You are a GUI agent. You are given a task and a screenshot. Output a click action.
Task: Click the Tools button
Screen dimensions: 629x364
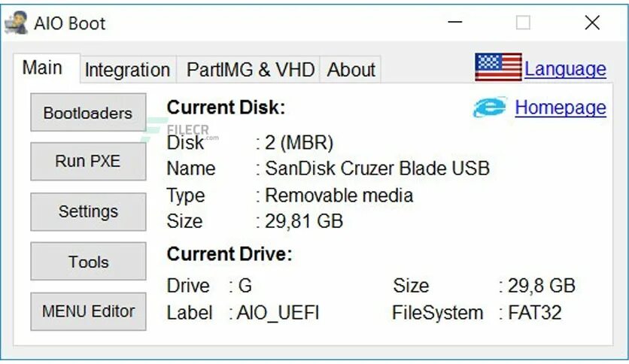(x=88, y=262)
